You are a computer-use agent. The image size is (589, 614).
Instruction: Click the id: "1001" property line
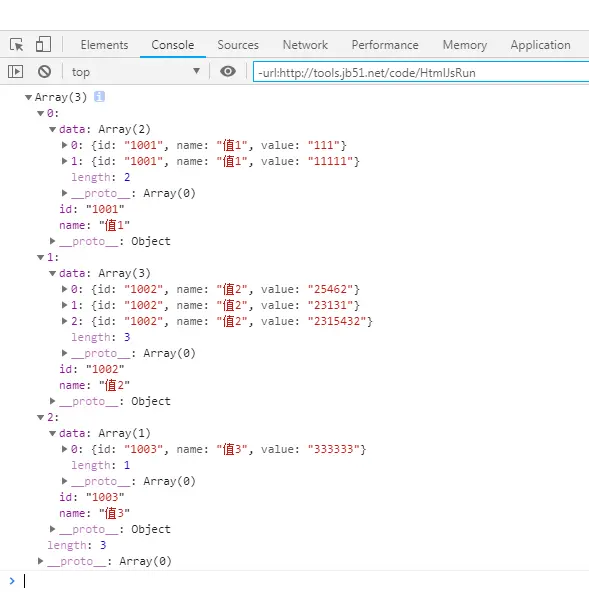pos(92,209)
